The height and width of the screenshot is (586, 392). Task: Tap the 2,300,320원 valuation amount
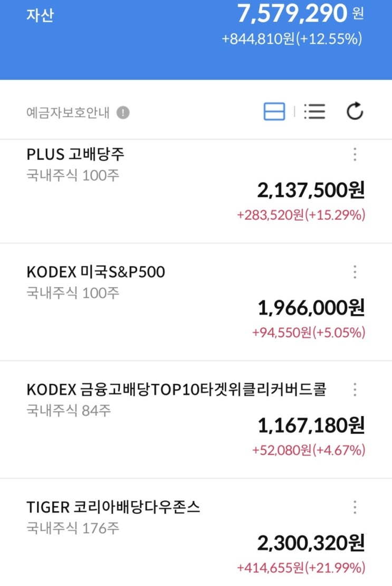(311, 543)
